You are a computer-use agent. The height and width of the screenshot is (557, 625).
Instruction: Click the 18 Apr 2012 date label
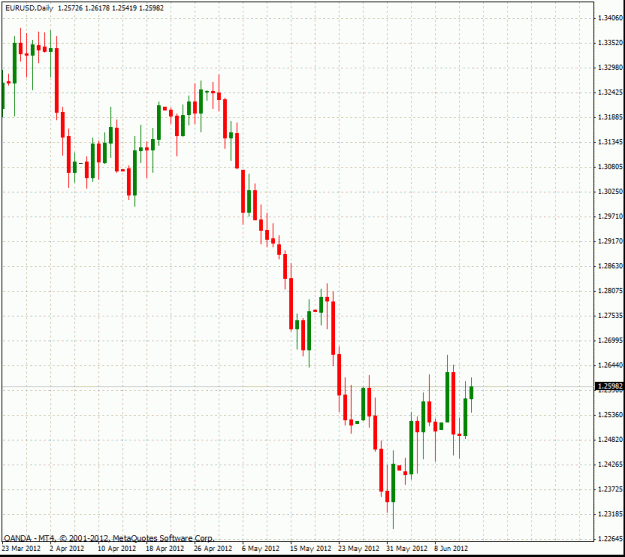point(165,548)
